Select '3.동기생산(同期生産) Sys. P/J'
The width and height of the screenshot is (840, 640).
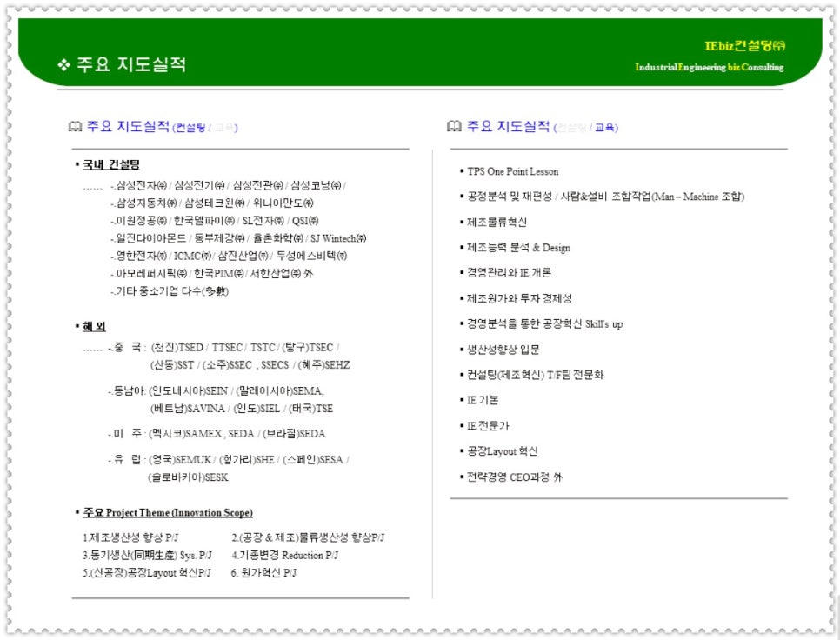147,555
